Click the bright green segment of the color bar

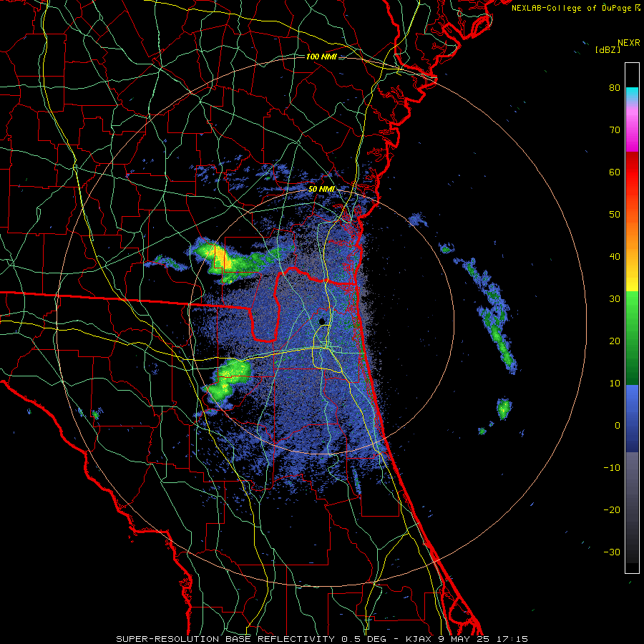[632, 312]
